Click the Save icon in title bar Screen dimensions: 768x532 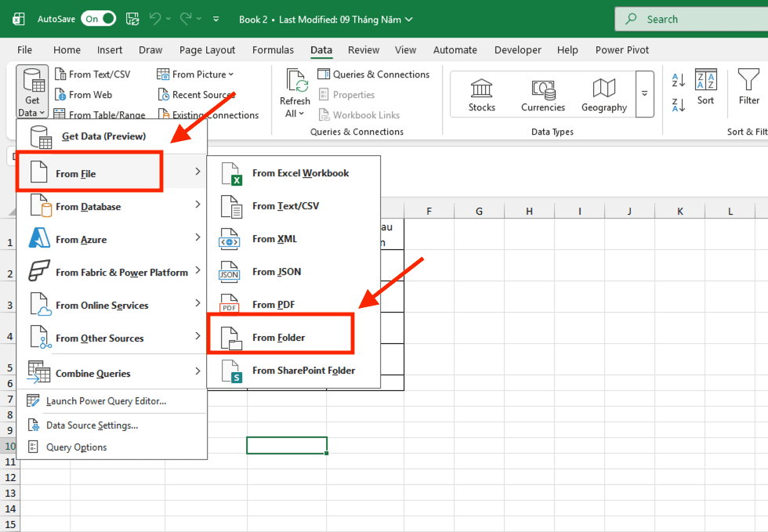coord(132,19)
